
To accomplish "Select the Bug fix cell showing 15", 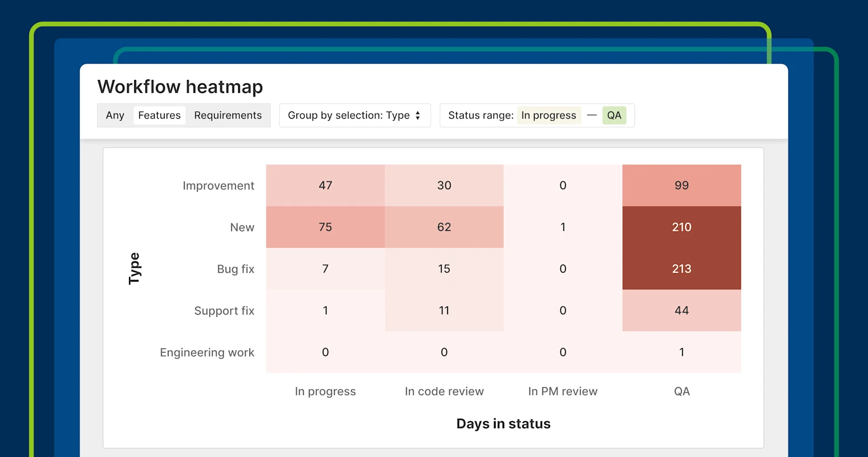I will click(x=444, y=268).
